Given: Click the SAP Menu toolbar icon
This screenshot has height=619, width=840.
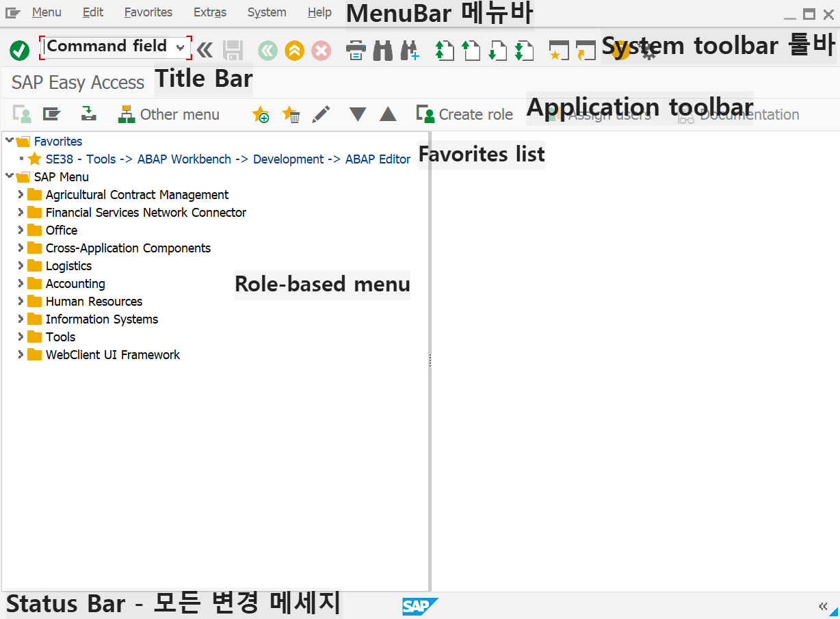Looking at the screenshot, I should coord(52,114).
